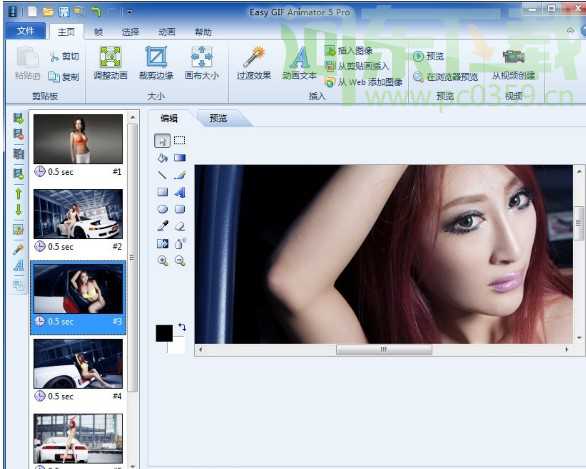Click the delete frame icon in sidebar
This screenshot has width=586, height=469.
[x=18, y=135]
